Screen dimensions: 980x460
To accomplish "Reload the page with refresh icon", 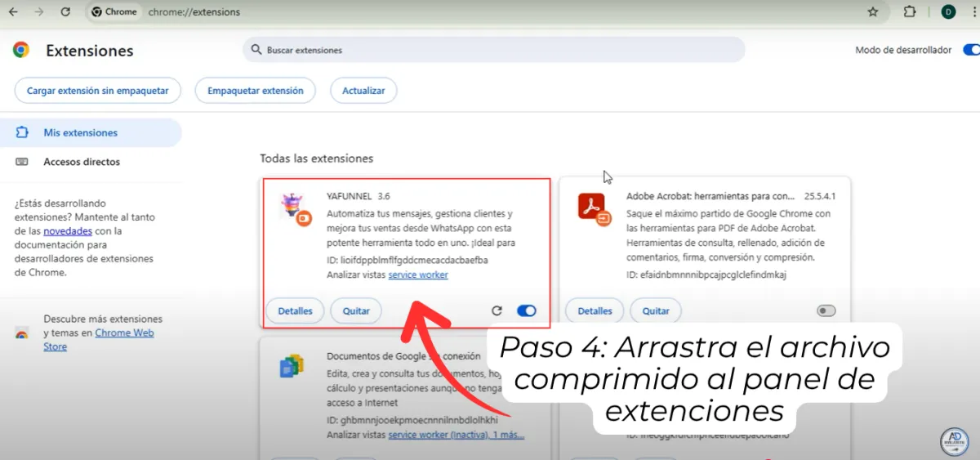I will (65, 12).
